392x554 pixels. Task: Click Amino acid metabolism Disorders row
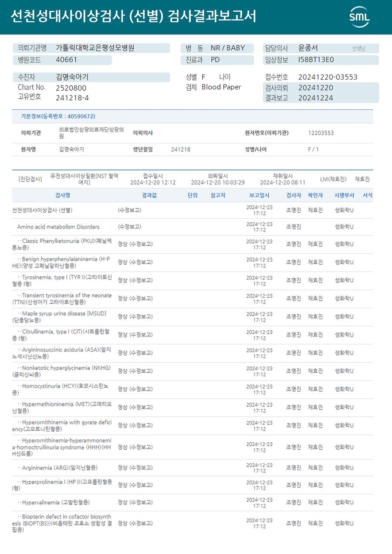(58, 227)
